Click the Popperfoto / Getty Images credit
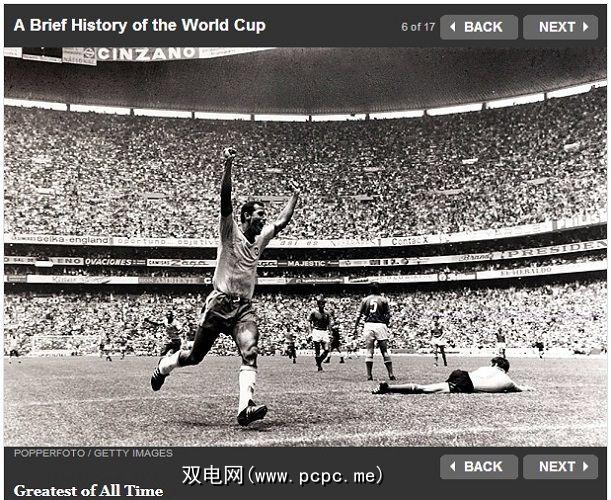The image size is (611, 500). [x=93, y=453]
